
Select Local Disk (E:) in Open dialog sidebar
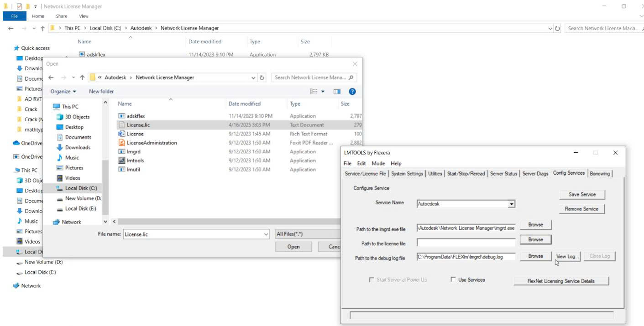(x=76, y=208)
